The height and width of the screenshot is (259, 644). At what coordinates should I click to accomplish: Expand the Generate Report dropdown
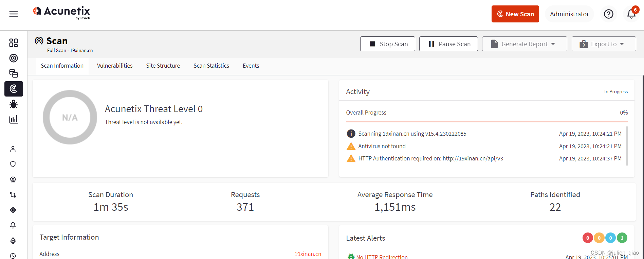(x=525, y=44)
